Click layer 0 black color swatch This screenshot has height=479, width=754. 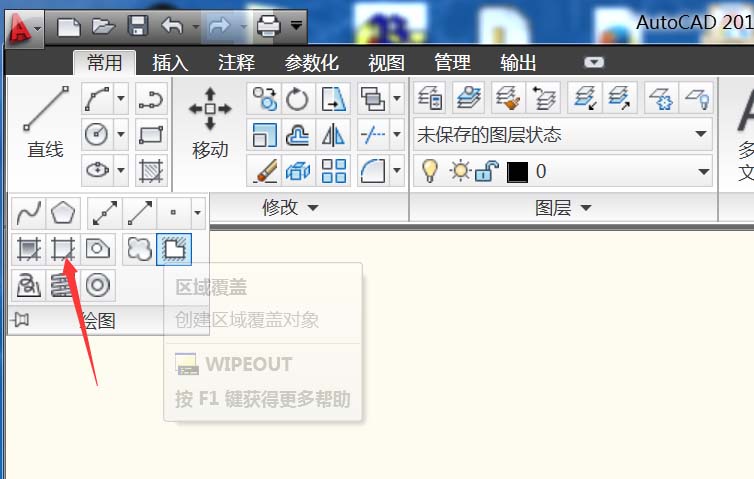[x=517, y=172]
